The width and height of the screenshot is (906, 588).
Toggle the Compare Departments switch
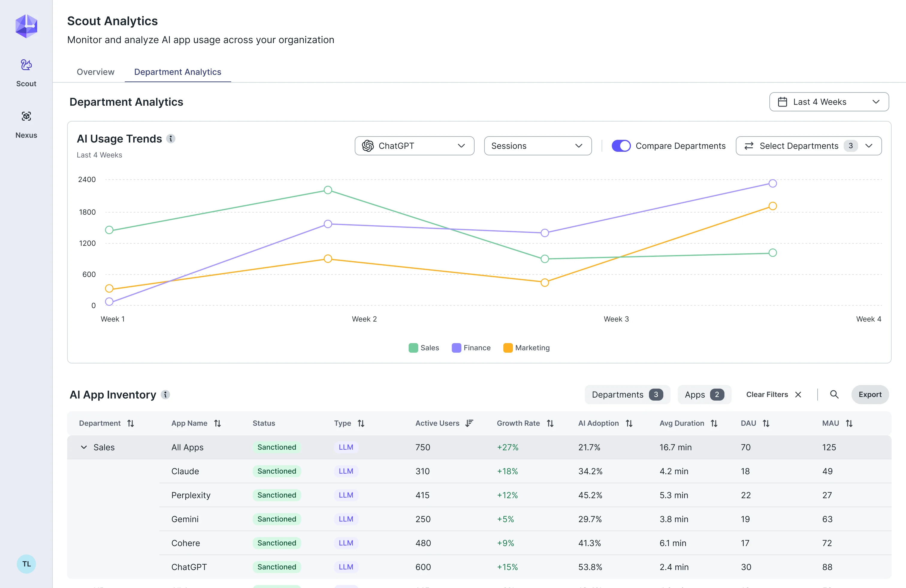621,146
